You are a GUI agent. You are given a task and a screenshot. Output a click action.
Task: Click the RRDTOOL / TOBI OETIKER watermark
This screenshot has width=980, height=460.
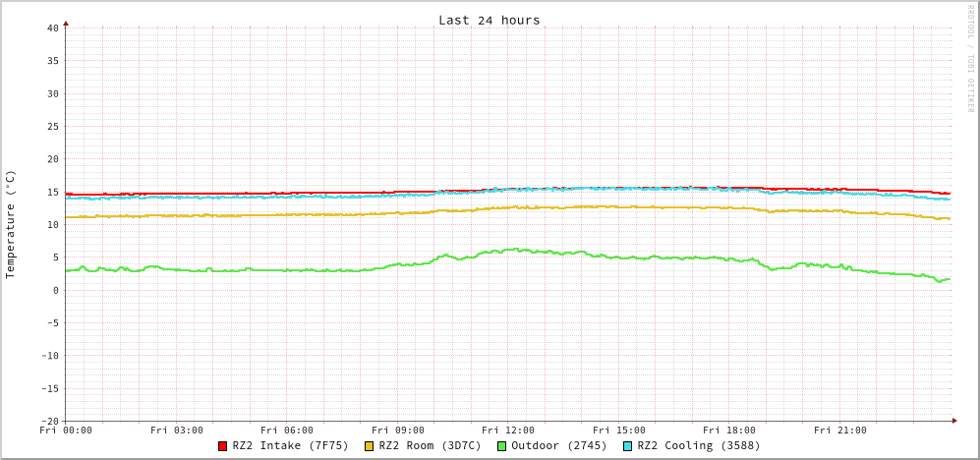click(968, 58)
